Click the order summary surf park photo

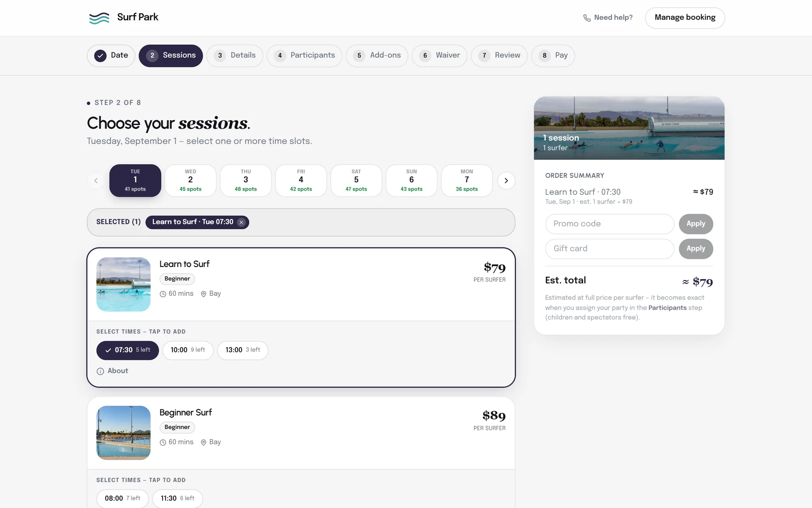[x=629, y=128]
